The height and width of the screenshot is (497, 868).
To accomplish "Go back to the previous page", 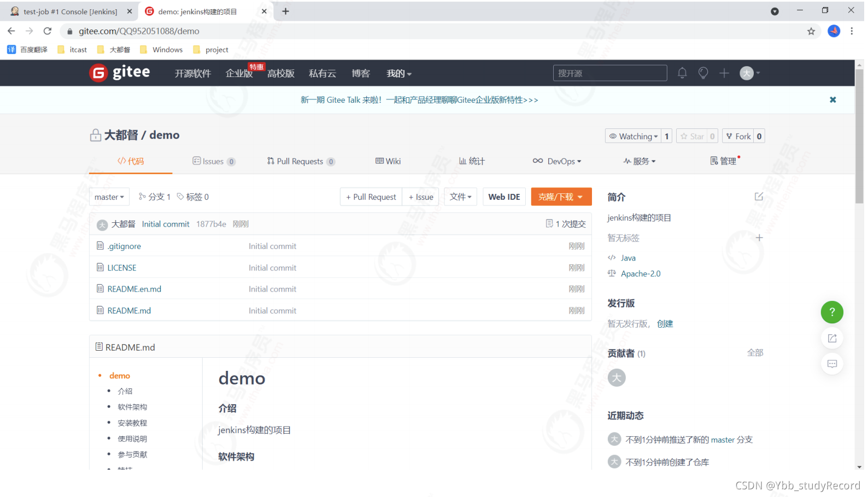I will point(11,31).
